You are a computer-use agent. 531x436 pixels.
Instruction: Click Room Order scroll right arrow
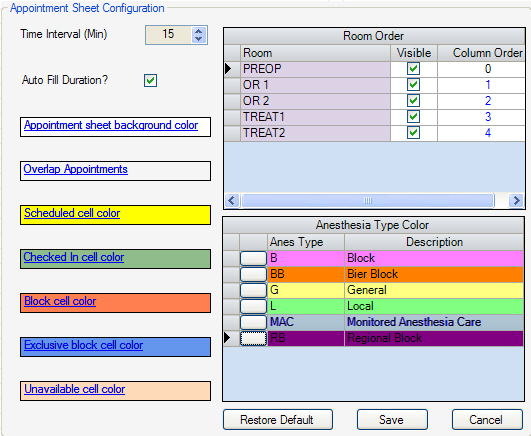tap(516, 201)
